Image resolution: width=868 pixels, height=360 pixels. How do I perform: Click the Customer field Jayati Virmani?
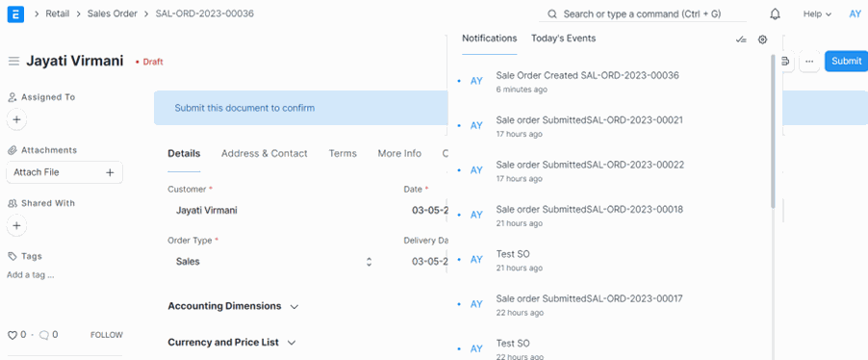[269, 211]
